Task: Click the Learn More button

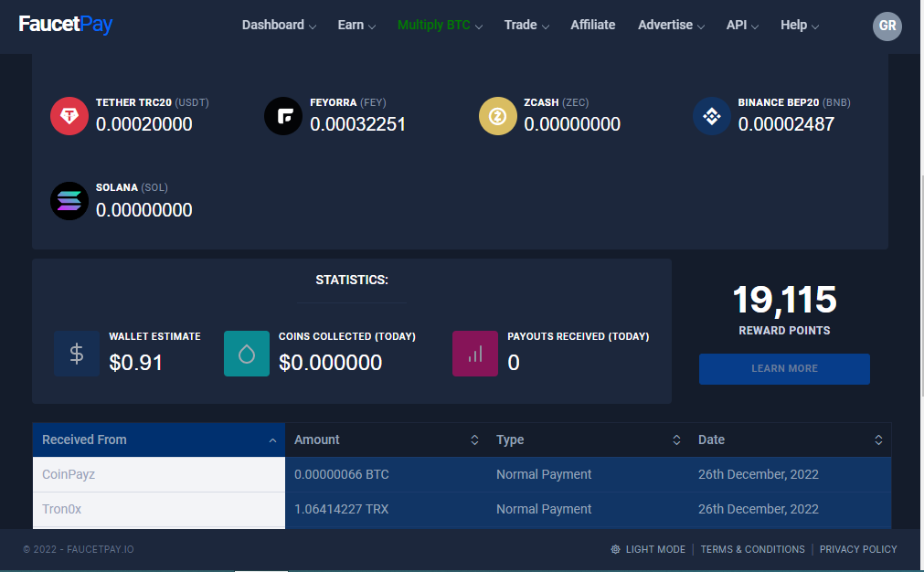Action: click(x=784, y=369)
